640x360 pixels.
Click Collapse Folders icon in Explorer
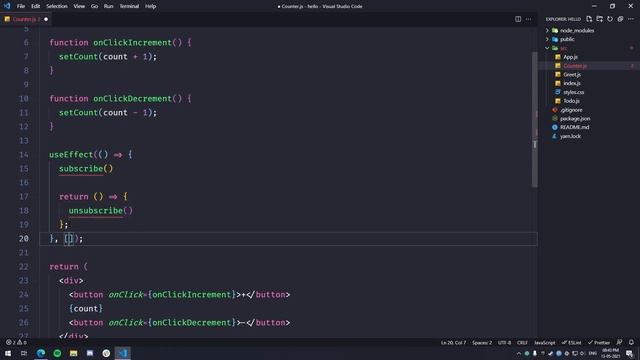620,19
